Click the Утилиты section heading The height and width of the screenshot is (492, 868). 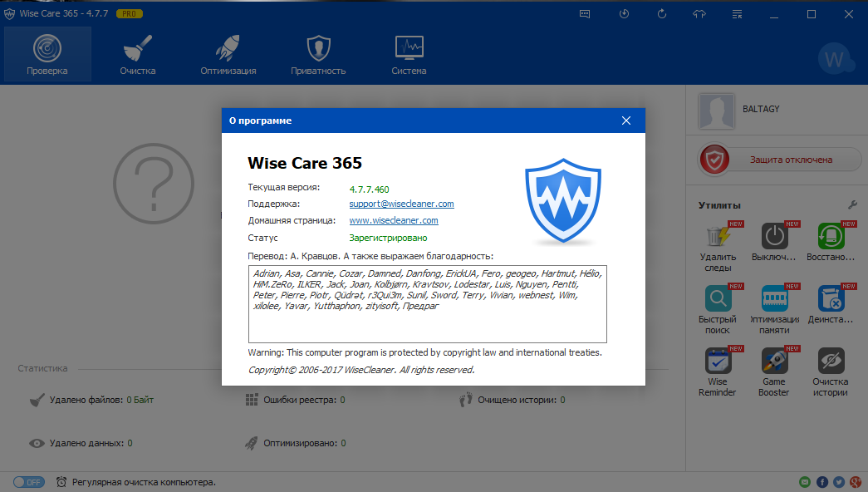click(x=719, y=205)
